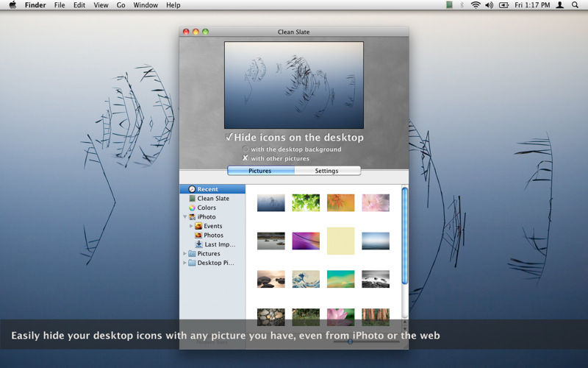The width and height of the screenshot is (588, 368).
Task: Open the Window menu
Action: (146, 5)
